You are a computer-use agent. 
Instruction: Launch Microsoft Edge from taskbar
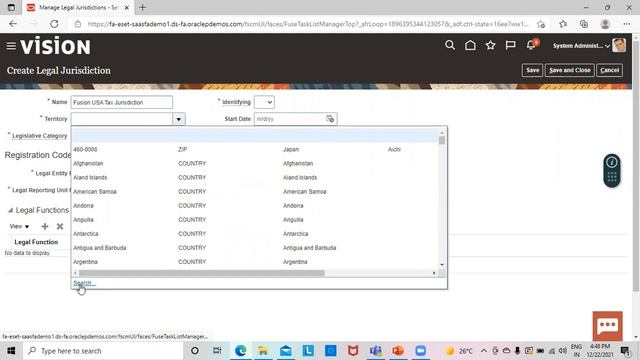240,351
